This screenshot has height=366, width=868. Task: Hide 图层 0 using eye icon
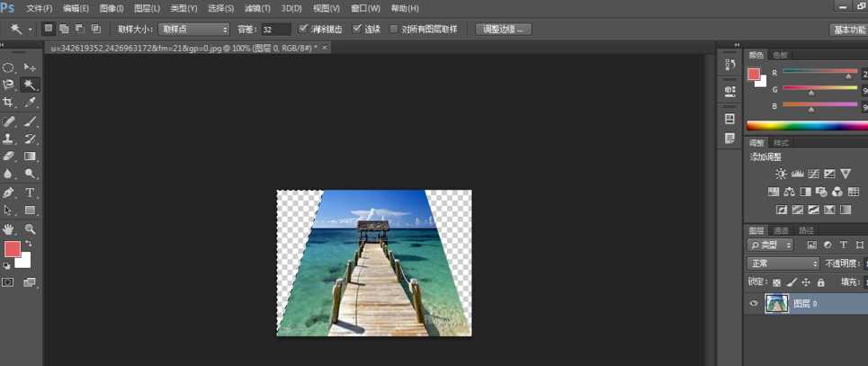pos(754,304)
